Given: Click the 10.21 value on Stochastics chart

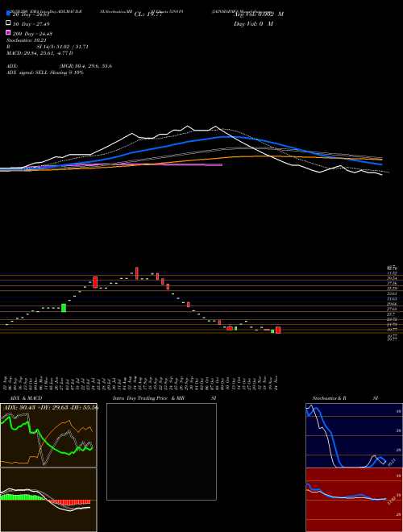Looking at the screenshot, I should [392, 462].
